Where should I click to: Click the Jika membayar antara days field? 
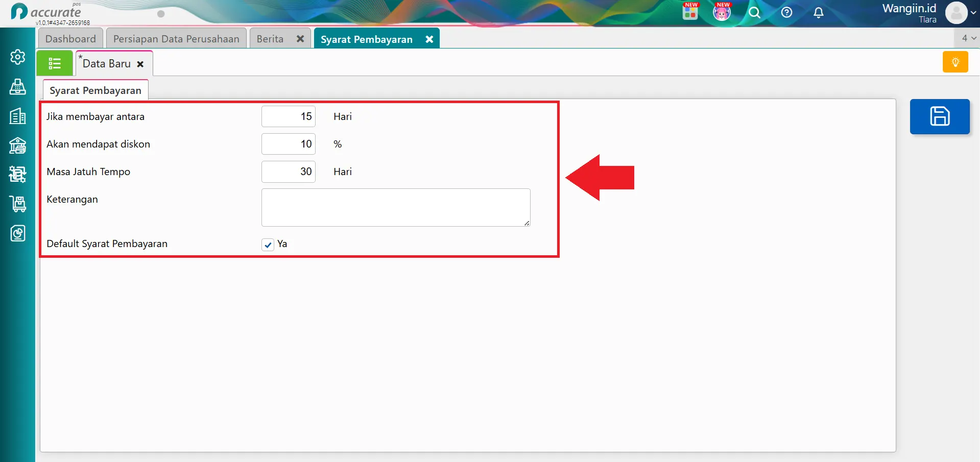(x=289, y=116)
